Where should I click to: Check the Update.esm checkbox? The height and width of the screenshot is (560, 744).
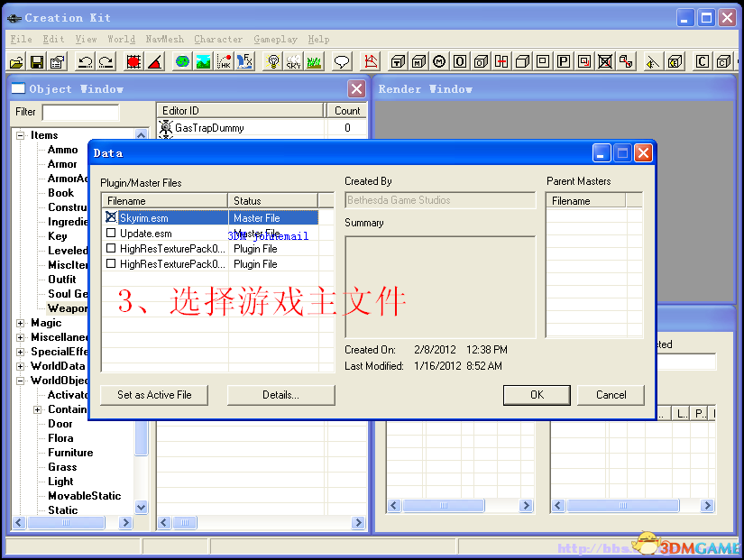[111, 233]
